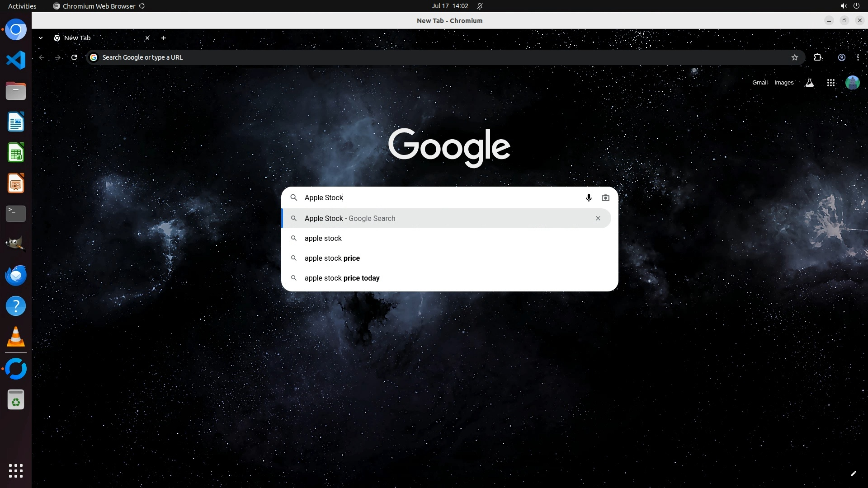The height and width of the screenshot is (488, 868).
Task: Open Chromium three-dot menu
Action: pos(858,57)
